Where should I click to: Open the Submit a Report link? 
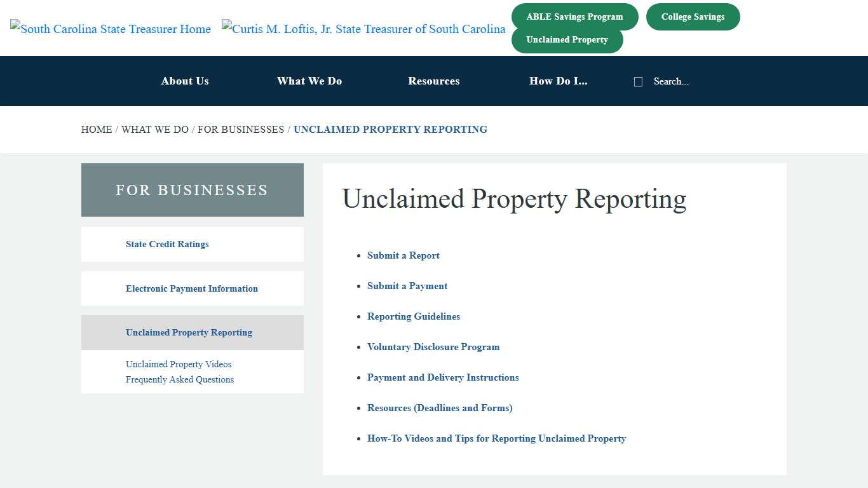[403, 255]
